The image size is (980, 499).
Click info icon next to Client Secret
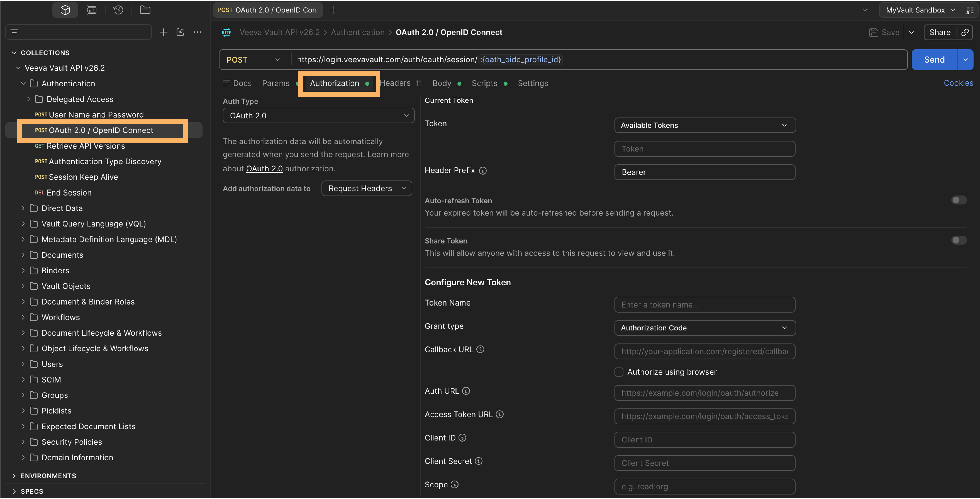click(x=479, y=461)
